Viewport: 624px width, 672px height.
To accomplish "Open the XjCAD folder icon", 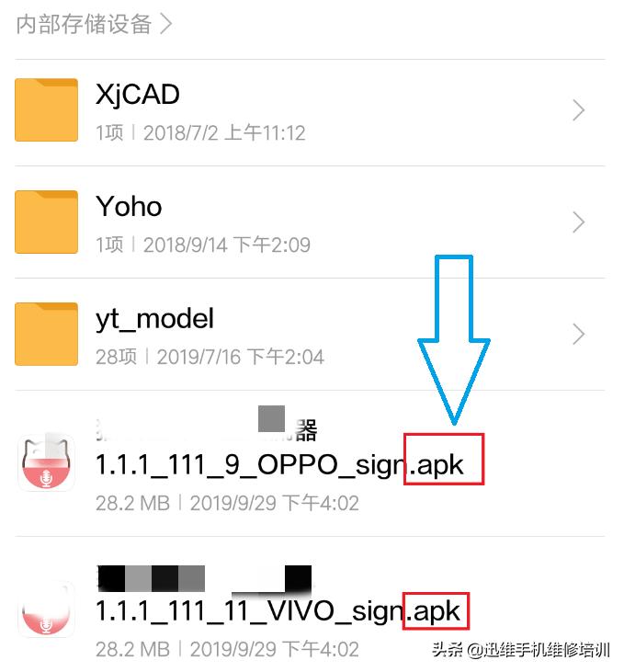I will [46, 109].
